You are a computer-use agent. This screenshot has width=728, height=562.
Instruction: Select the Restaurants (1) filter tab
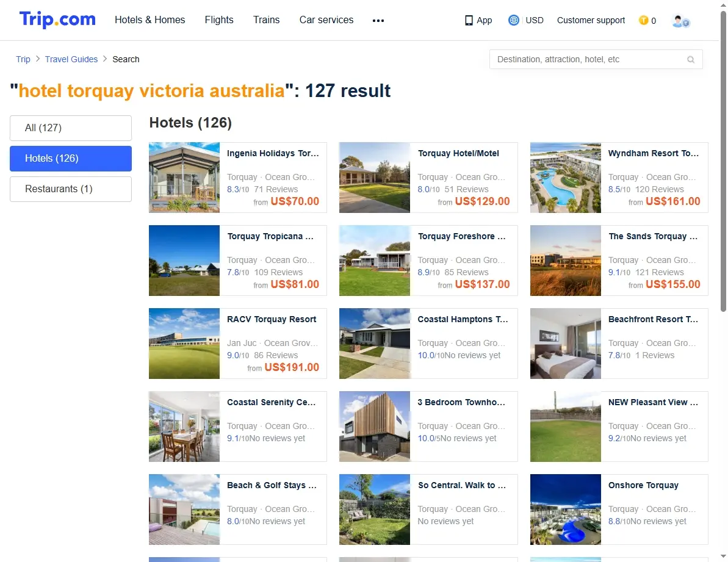pos(71,189)
